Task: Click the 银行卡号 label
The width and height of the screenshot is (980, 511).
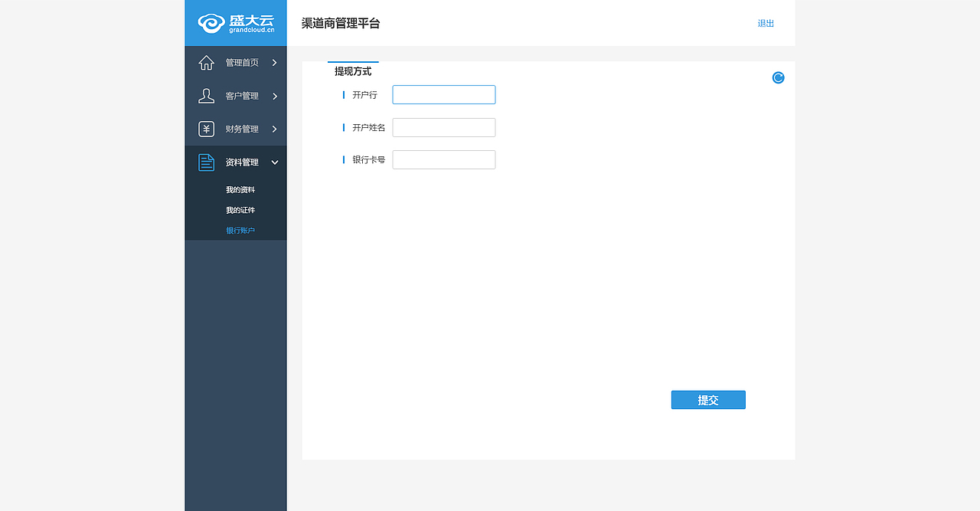Action: click(369, 160)
